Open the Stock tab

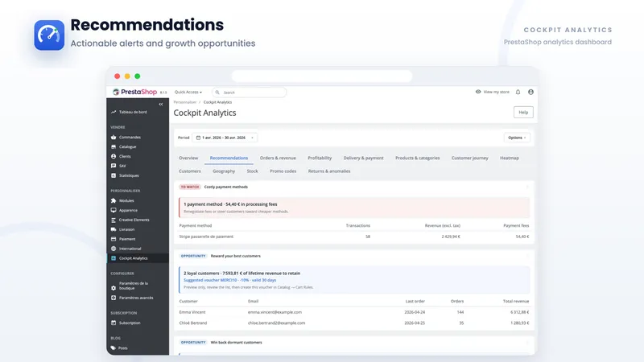252,171
